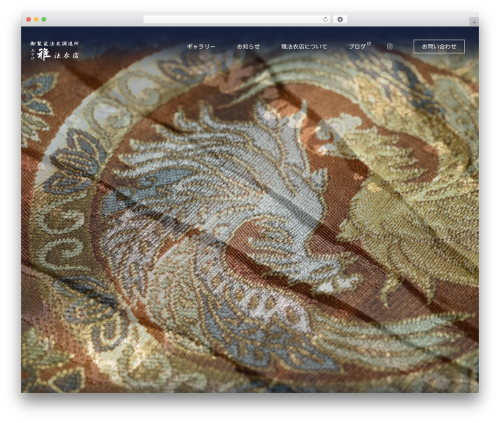Open a new tab with the plus button
Image resolution: width=500 pixels, height=423 pixels.
[x=474, y=22]
